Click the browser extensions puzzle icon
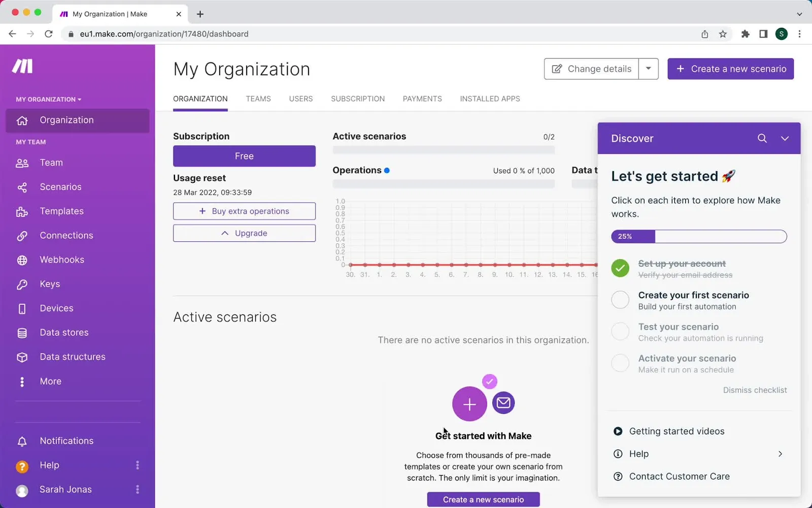 [745, 34]
